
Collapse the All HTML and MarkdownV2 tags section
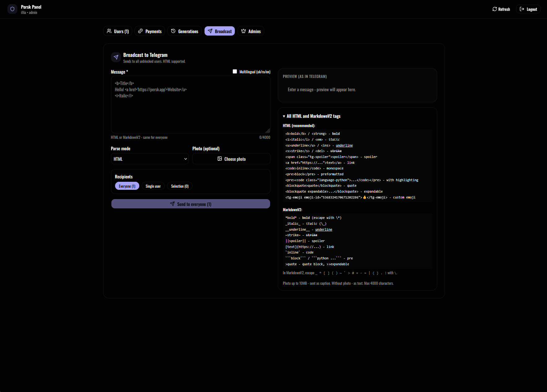point(312,116)
